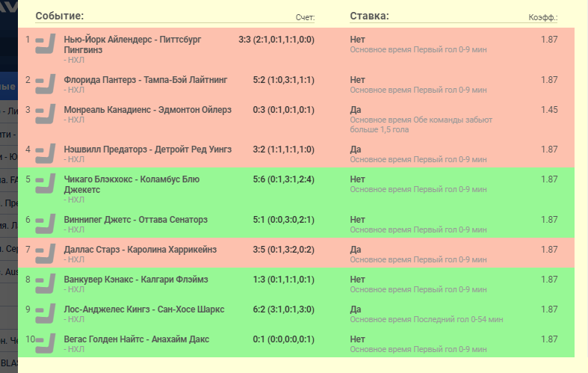Open Виннипег Джетс - Оттава Сенаторз match

[136, 220]
